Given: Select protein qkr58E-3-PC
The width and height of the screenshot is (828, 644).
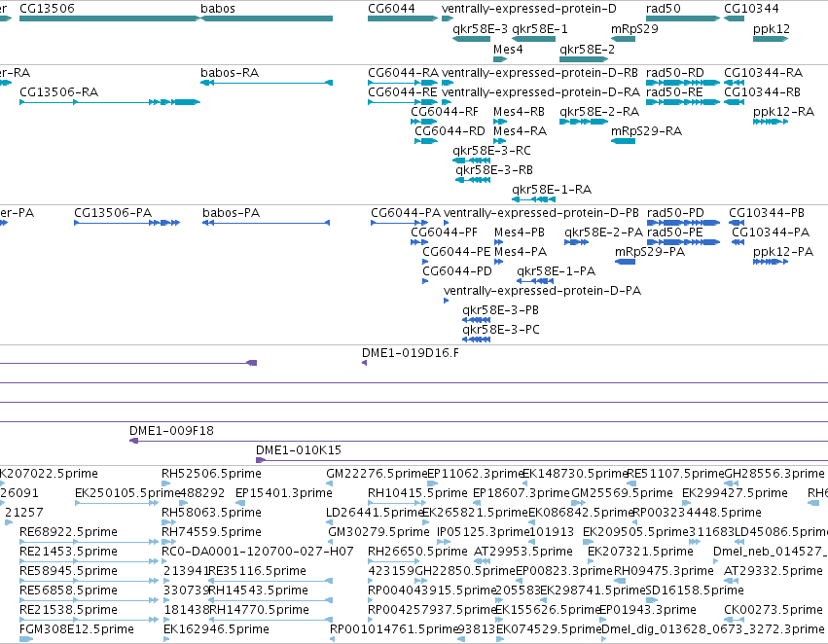Looking at the screenshot, I should point(477,340).
